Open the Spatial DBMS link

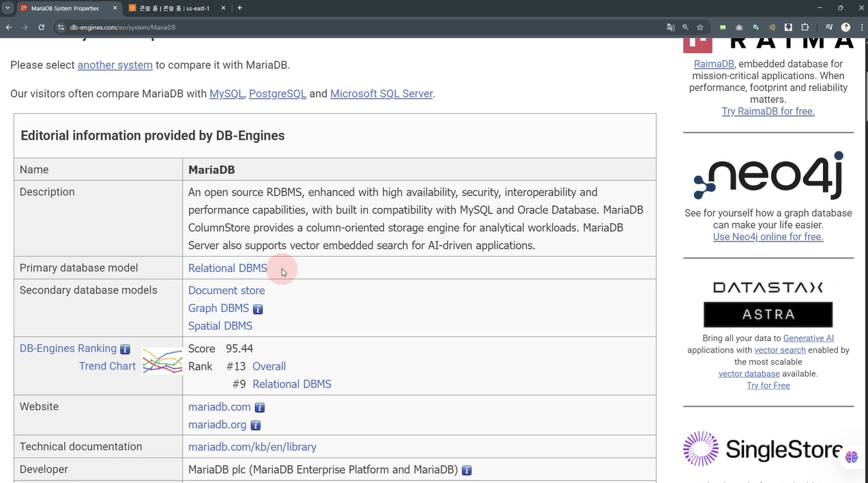(x=220, y=326)
